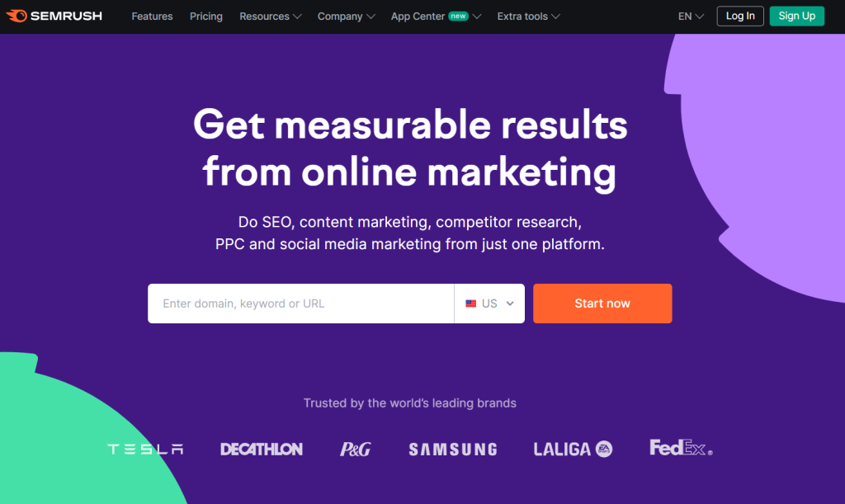The width and height of the screenshot is (845, 504).
Task: Open the Features menu item
Action: click(152, 16)
